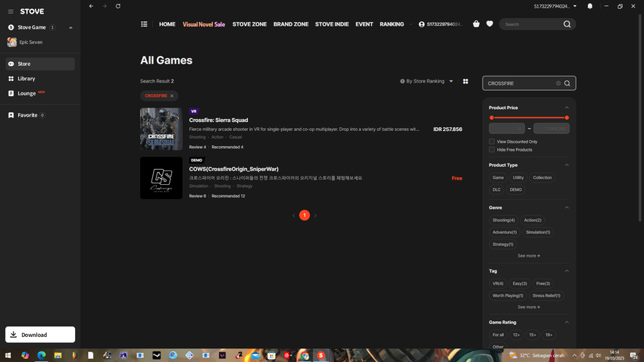The width and height of the screenshot is (644, 362).
Task: Open Chrome from the taskbar
Action: click(305, 355)
